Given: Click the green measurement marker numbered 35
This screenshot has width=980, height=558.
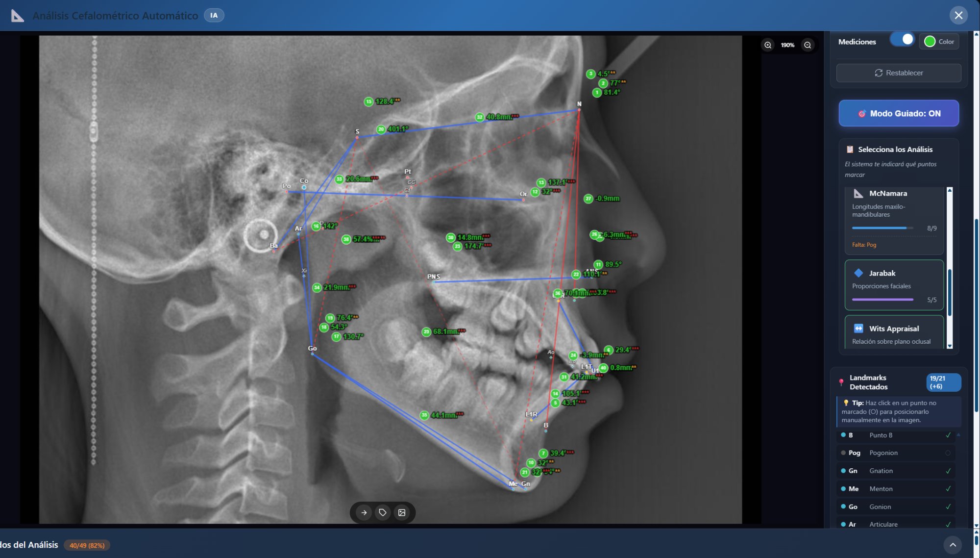Looking at the screenshot, I should tap(424, 415).
